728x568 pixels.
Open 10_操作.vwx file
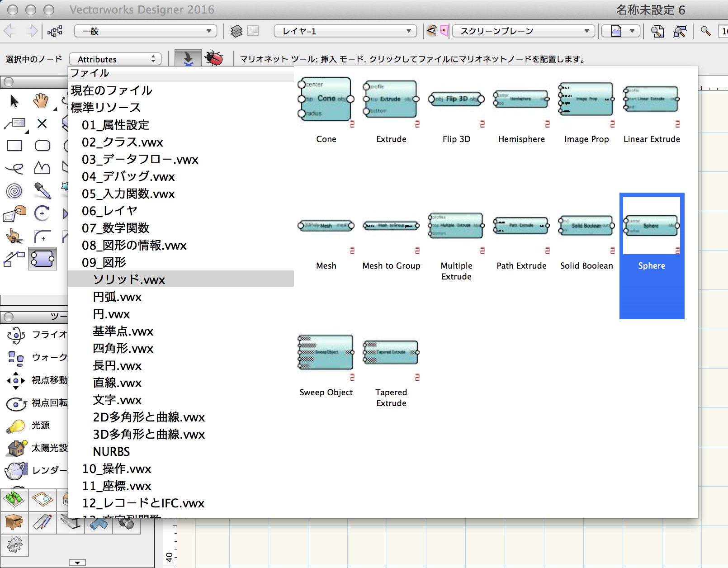pos(117,469)
